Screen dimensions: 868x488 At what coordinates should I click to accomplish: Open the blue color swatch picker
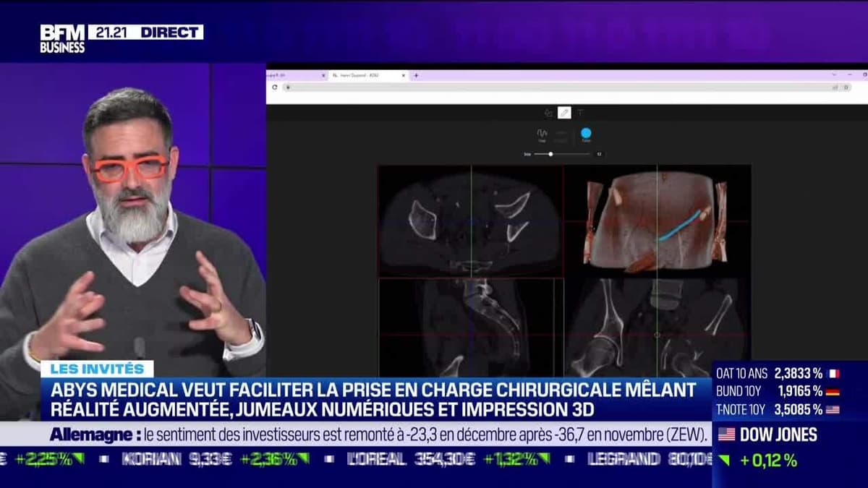coord(586,133)
